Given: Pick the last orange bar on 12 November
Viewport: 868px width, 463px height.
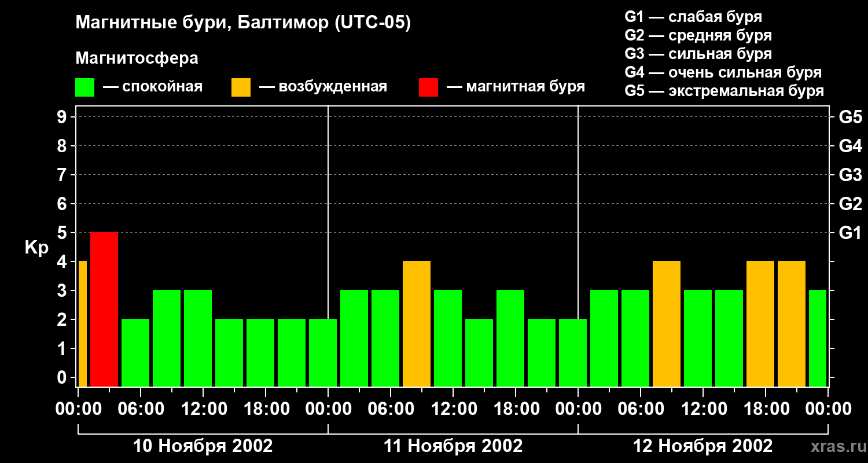Looking at the screenshot, I should (x=792, y=324).
